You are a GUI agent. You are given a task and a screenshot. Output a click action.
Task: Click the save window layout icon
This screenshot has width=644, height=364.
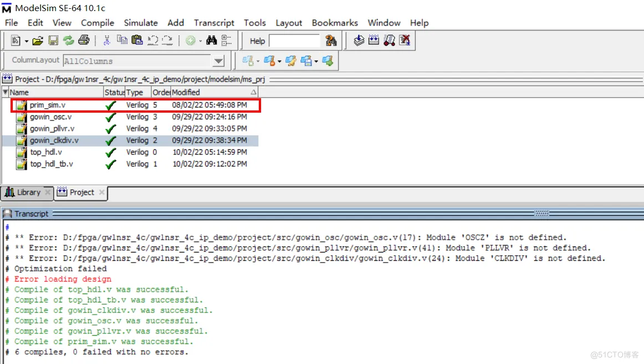[x=306, y=61]
